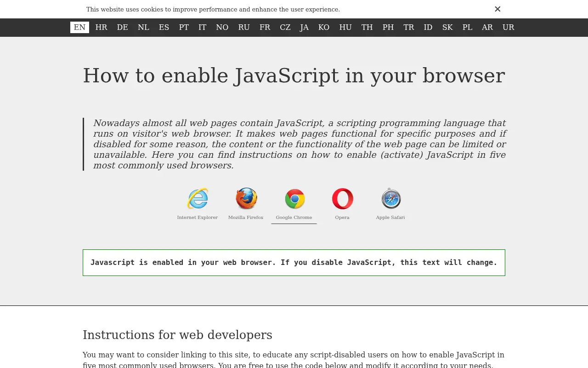
Task: Click the 'How to enable JavaScript' heading
Action: pos(294,75)
